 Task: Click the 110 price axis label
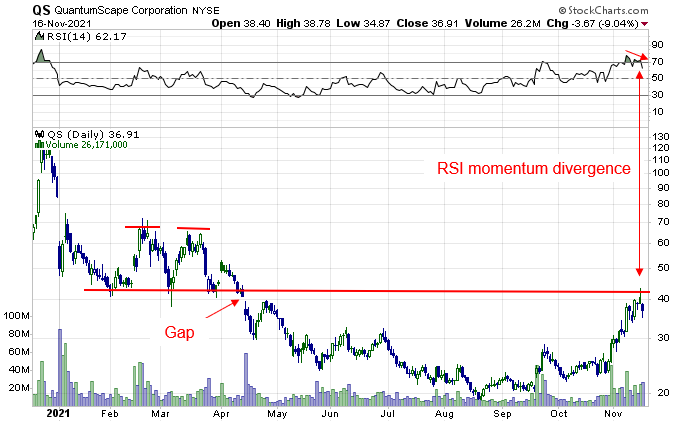coord(660,160)
